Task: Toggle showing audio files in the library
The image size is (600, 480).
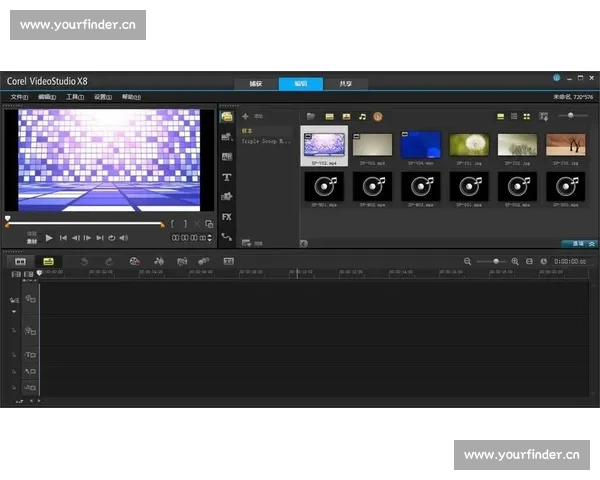Action: click(362, 117)
